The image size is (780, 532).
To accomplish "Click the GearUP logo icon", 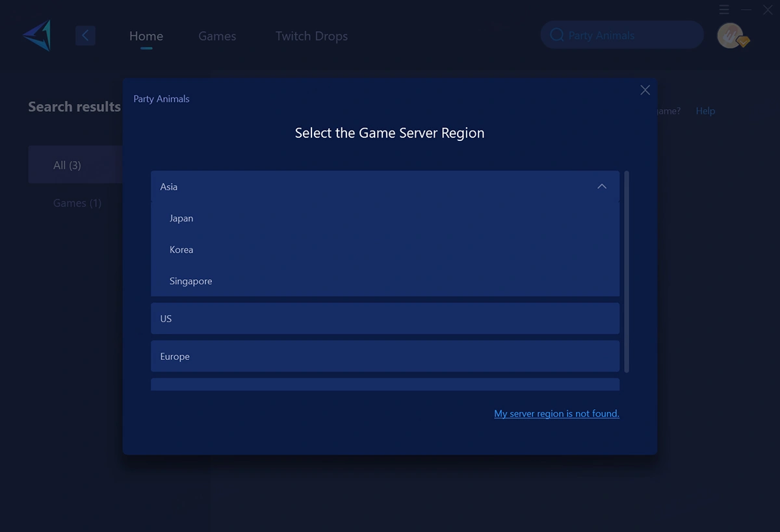I will 37,35.
